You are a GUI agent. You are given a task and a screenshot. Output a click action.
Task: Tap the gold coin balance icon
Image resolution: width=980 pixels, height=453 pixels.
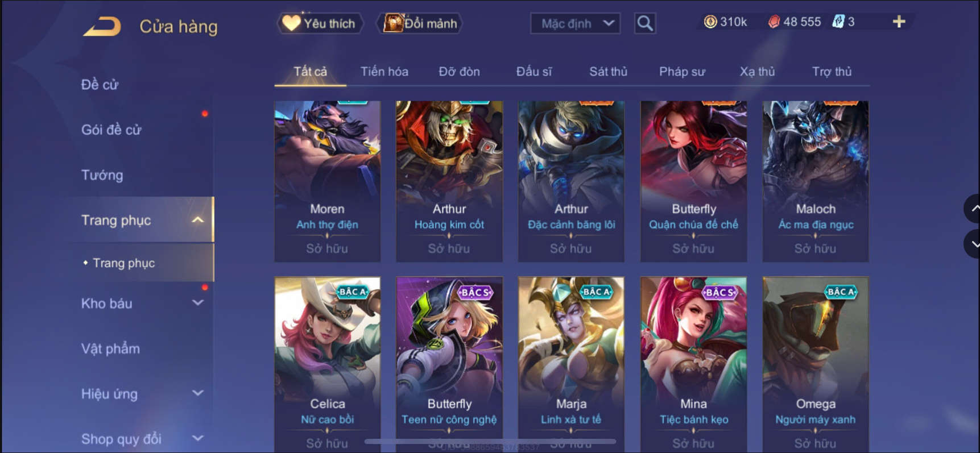710,22
